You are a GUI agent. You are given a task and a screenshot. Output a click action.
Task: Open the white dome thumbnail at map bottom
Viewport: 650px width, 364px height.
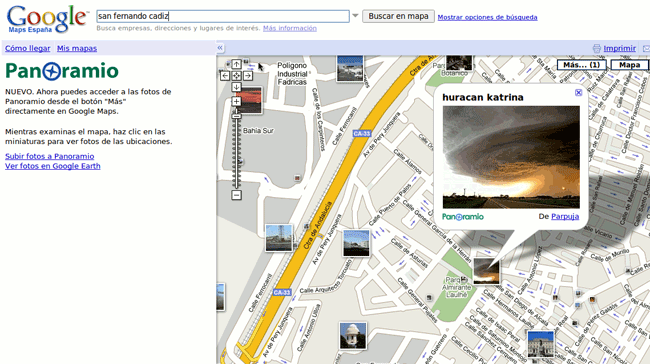353,335
